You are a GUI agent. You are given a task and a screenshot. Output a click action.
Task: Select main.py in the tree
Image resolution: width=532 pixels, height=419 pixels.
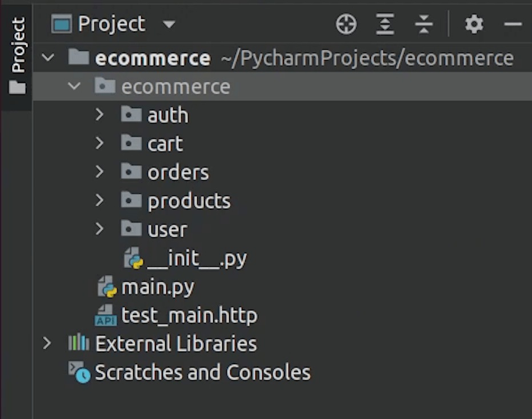tap(157, 287)
